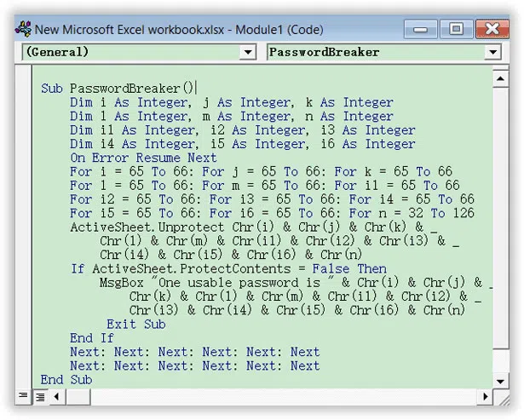The height and width of the screenshot is (420, 524).
Task: Open the (General) object dropdown arrow
Action: (247, 52)
